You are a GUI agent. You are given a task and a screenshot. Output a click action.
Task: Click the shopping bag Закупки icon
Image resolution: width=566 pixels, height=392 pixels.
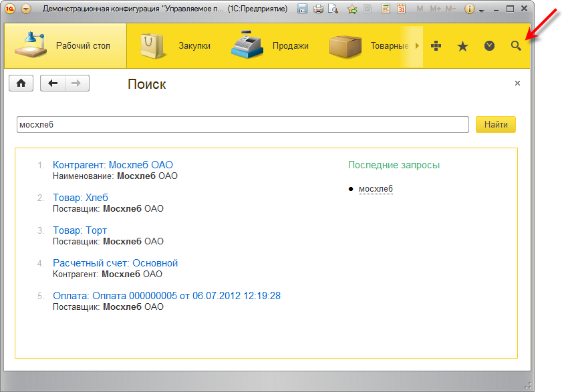(x=152, y=46)
